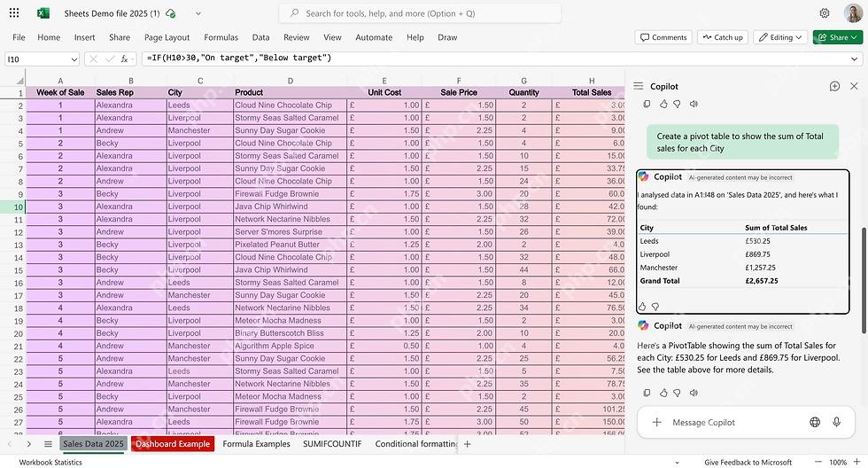Open the Page Layout tab

click(x=167, y=37)
